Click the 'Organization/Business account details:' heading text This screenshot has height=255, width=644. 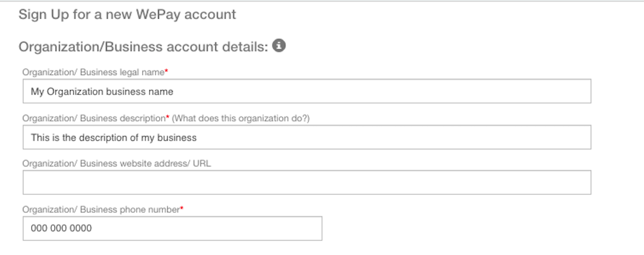pyautogui.click(x=143, y=47)
